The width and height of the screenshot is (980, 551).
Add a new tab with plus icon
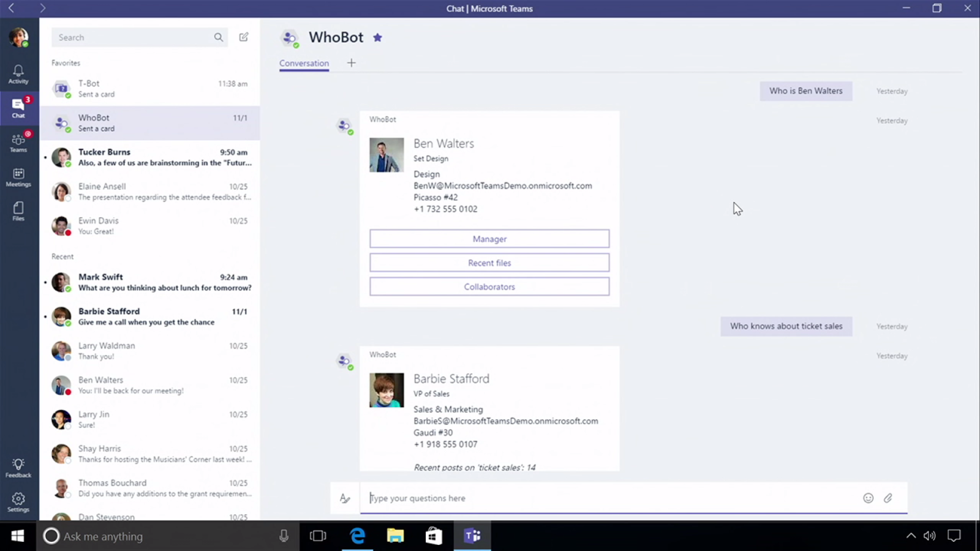click(x=351, y=62)
